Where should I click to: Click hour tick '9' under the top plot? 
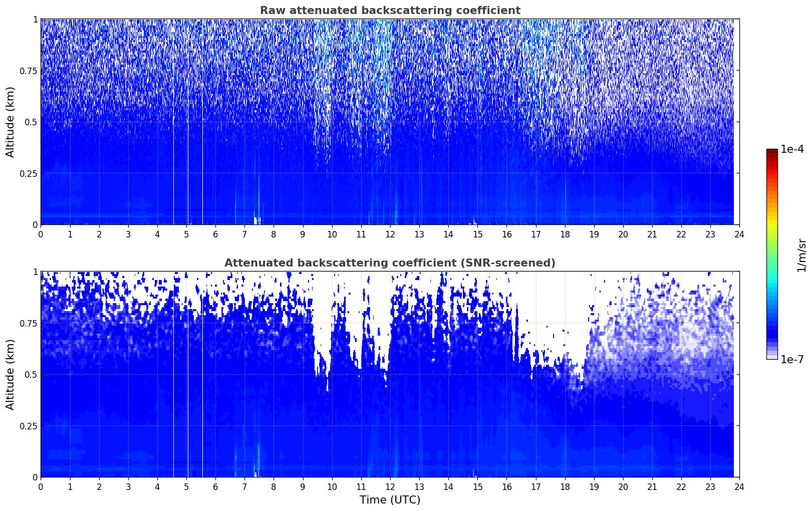[303, 234]
